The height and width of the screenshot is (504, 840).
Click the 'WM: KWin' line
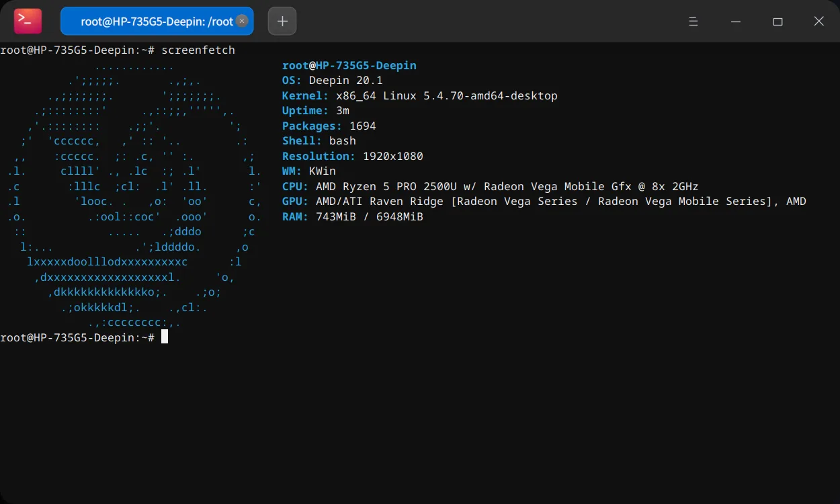point(309,171)
